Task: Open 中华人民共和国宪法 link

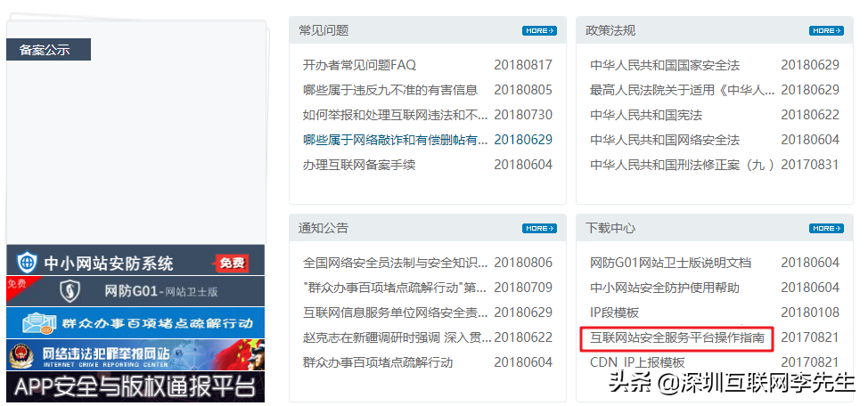Action: pyautogui.click(x=646, y=115)
